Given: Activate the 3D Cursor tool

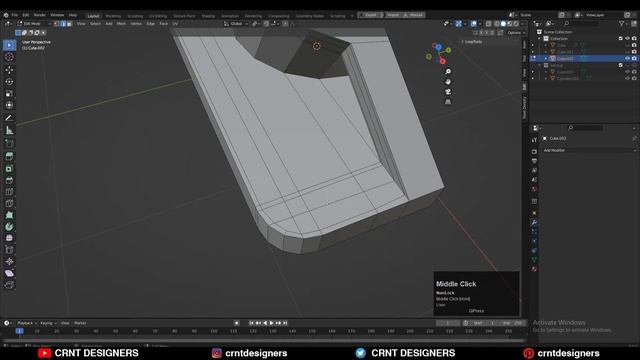Looking at the screenshot, I should pyautogui.click(x=9, y=57).
